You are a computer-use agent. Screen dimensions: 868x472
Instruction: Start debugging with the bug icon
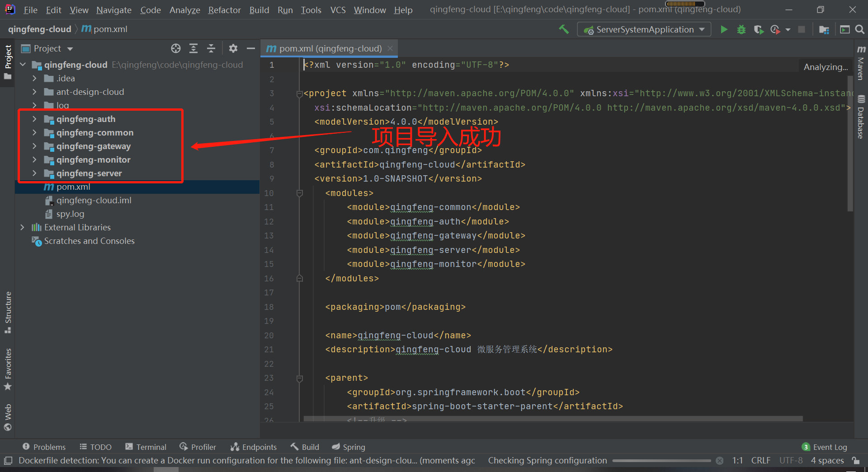[741, 29]
